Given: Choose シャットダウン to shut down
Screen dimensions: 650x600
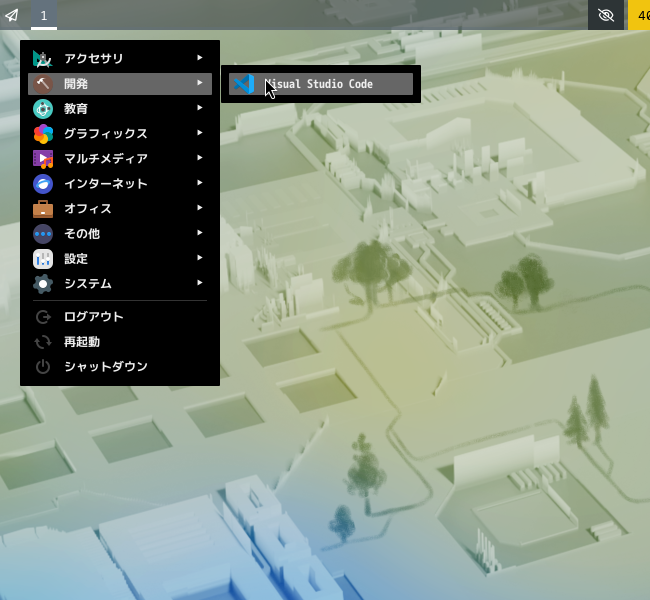Looking at the screenshot, I should [120, 367].
